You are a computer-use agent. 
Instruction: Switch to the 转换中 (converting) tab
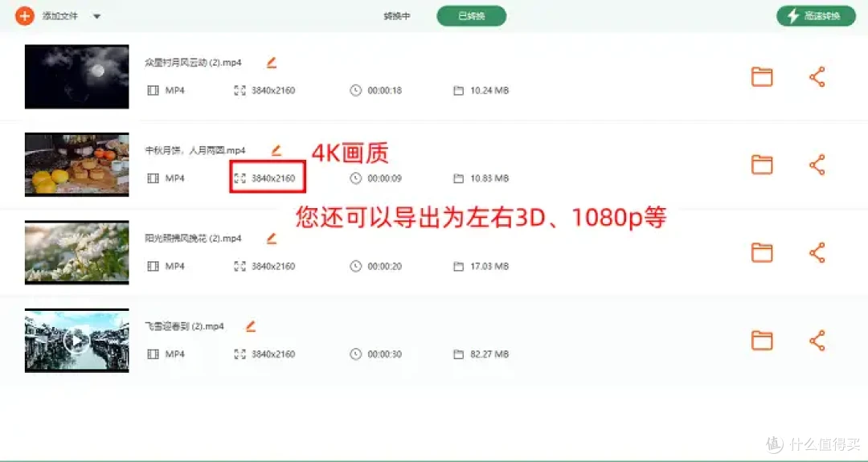397,16
